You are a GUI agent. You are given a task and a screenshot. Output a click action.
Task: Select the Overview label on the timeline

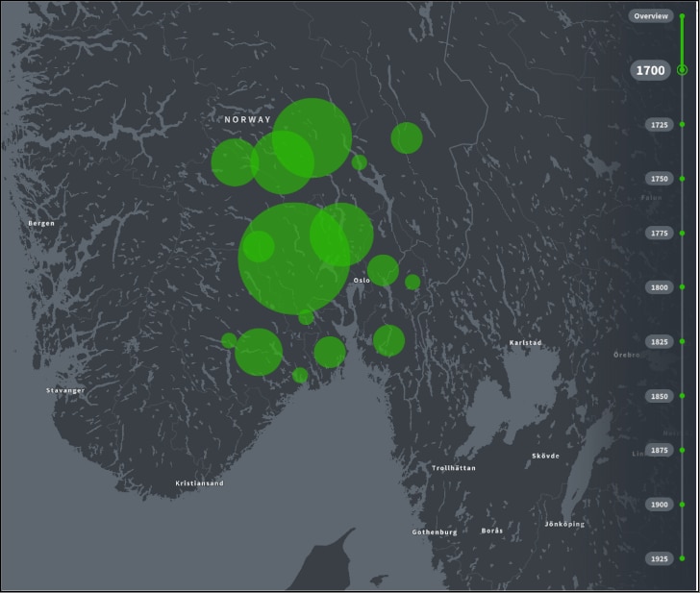click(x=650, y=16)
